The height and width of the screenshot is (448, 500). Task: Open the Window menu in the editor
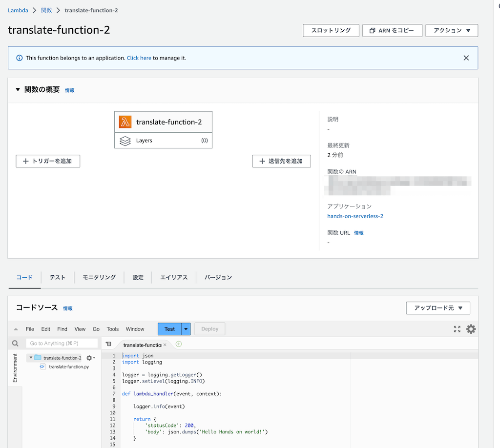[135, 329]
